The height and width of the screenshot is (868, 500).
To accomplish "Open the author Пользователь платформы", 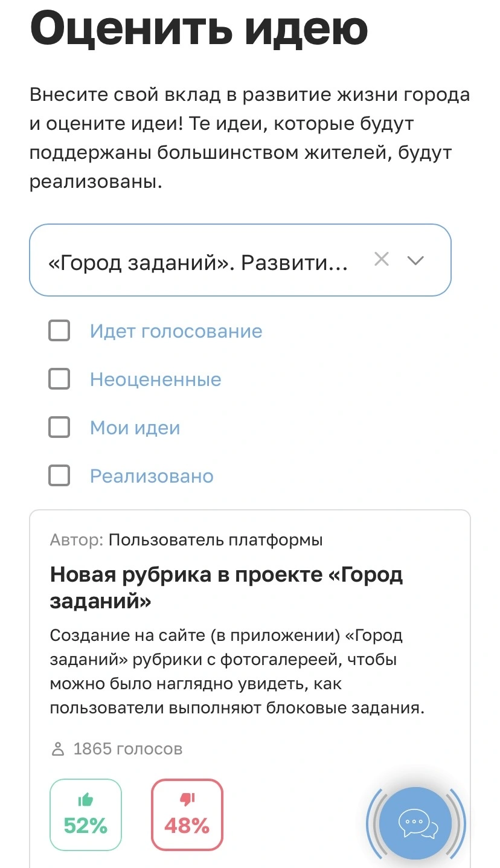I will click(216, 540).
